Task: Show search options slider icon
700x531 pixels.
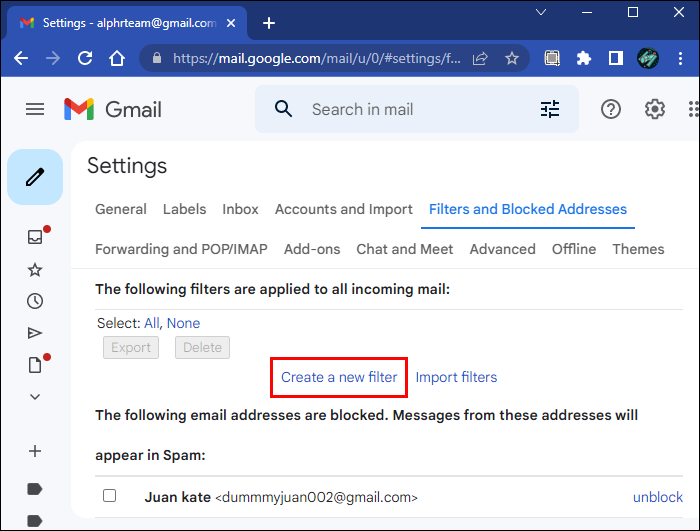Action: (x=550, y=109)
